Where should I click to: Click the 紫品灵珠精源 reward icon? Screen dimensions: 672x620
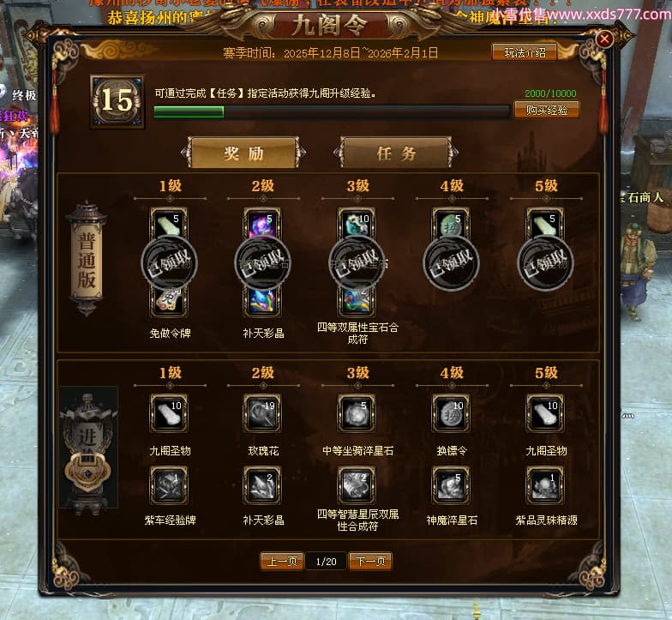point(545,485)
